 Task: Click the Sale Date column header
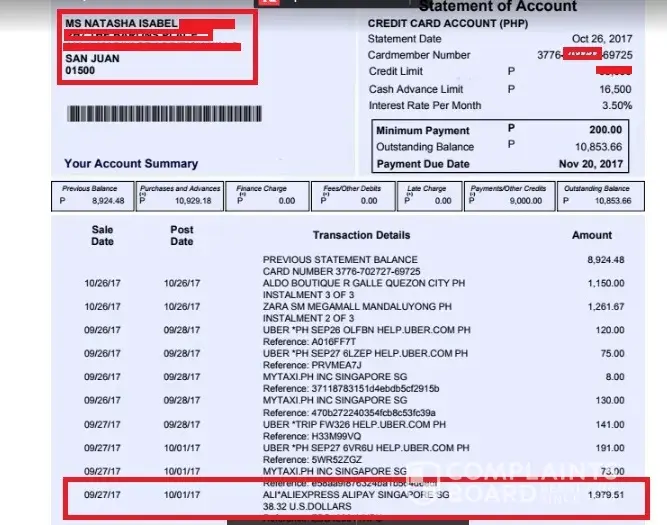tap(102, 235)
